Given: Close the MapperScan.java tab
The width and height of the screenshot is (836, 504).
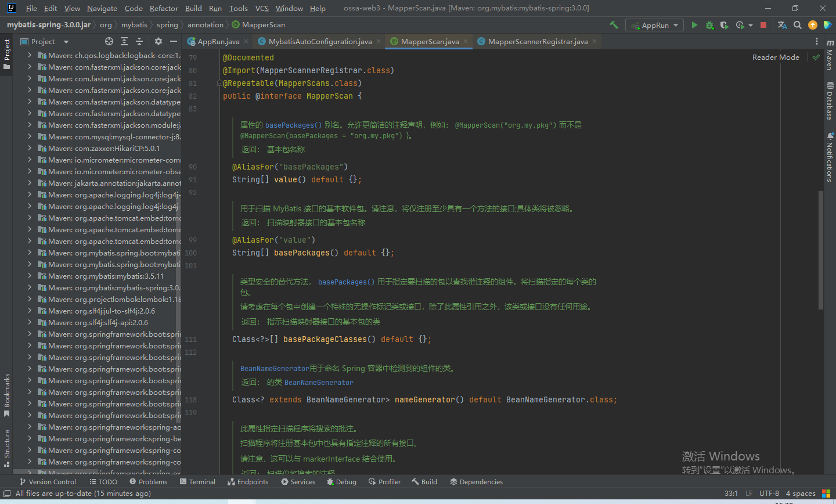Looking at the screenshot, I should pyautogui.click(x=466, y=41).
